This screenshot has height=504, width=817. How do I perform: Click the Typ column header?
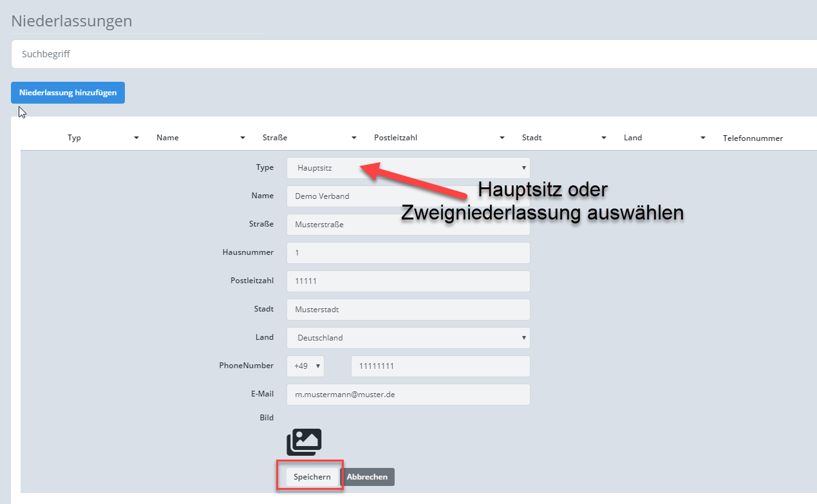coord(74,138)
